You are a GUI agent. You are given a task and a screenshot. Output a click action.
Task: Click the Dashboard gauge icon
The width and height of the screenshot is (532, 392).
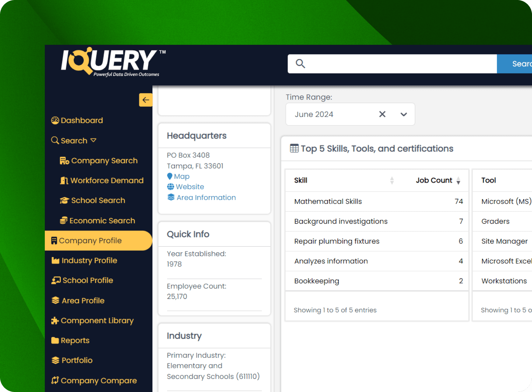pos(55,120)
